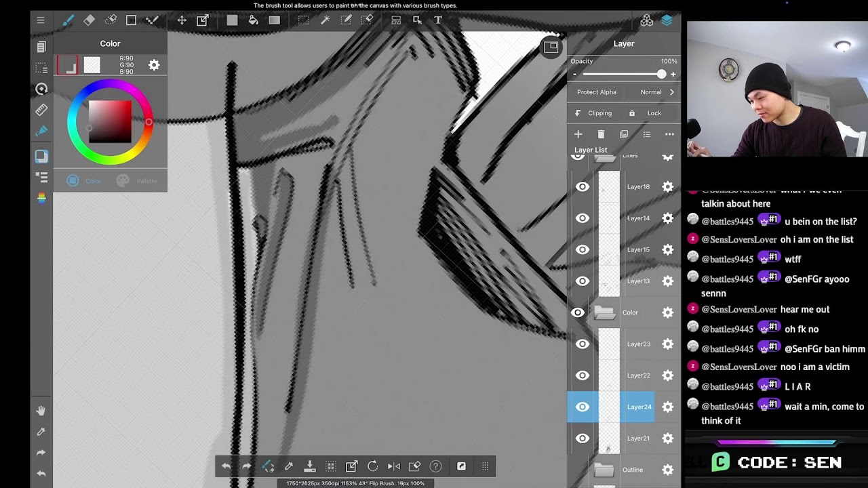Open Layer18 settings gear

tap(668, 187)
